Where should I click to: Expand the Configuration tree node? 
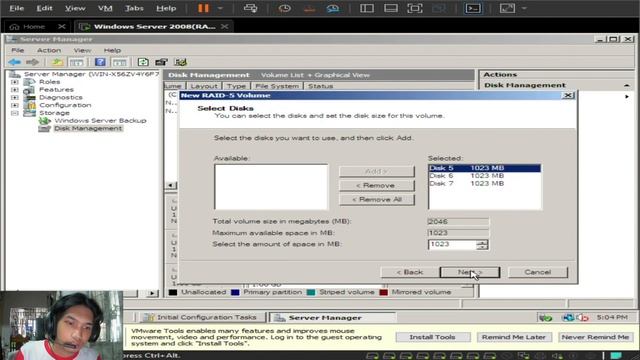(15, 105)
